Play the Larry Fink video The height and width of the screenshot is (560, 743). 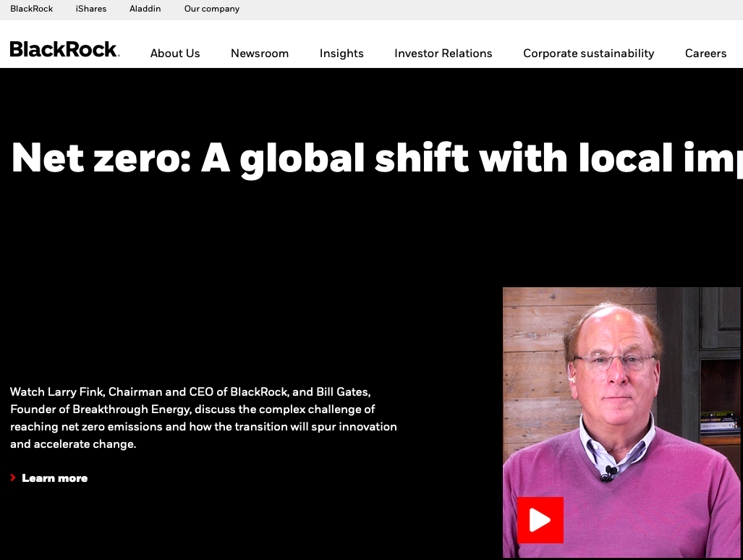[540, 519]
